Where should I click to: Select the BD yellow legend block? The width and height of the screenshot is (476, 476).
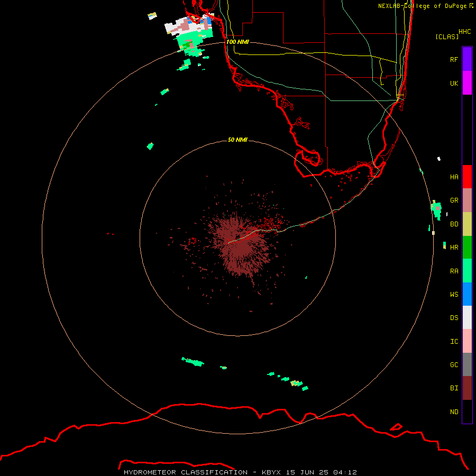point(467,224)
